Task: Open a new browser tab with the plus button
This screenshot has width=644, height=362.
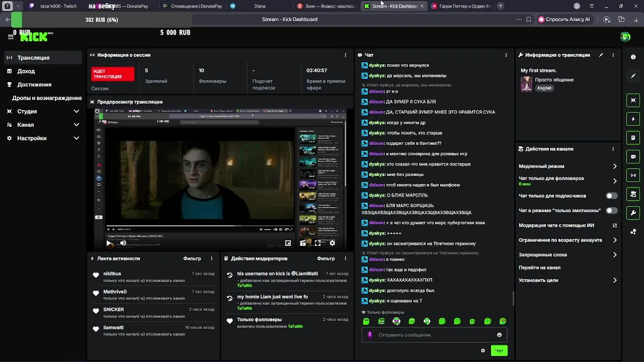Action: click(x=500, y=6)
